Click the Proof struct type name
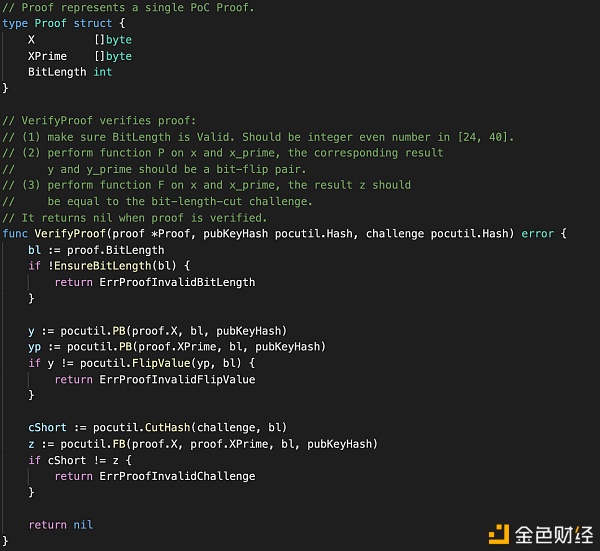Viewport: 600px width, 551px height. click(51, 23)
